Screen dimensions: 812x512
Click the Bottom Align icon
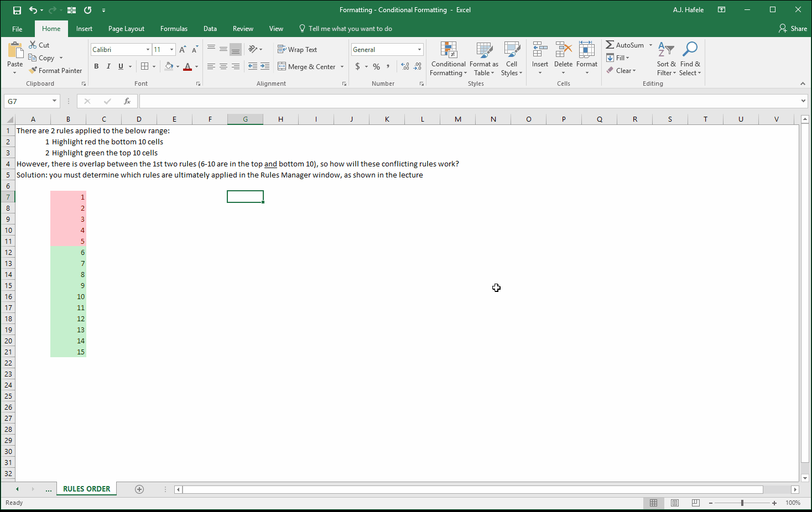[236, 49]
